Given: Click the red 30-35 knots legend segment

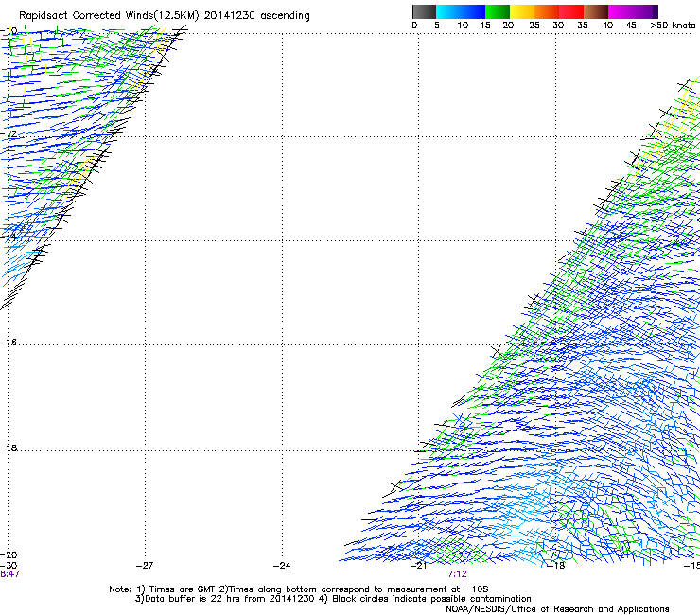Looking at the screenshot, I should [x=571, y=11].
